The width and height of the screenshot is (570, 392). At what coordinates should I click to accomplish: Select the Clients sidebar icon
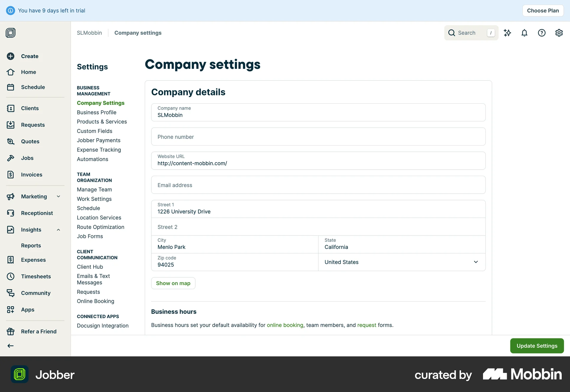pos(11,108)
